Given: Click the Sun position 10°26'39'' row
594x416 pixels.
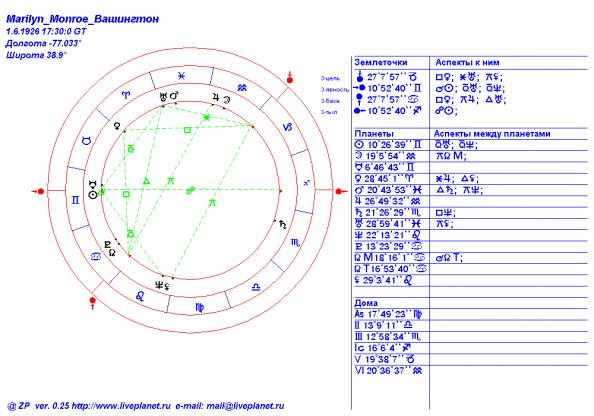Looking at the screenshot, I should tap(388, 145).
